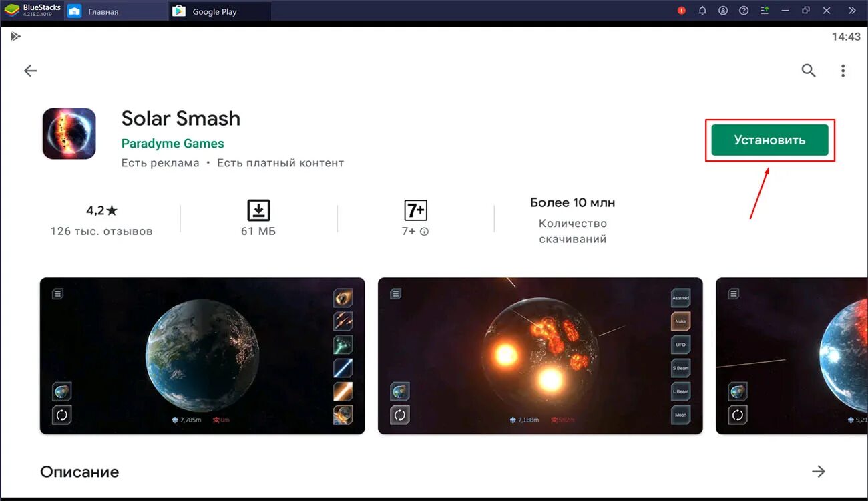Screen dimensions: 868x501
Task: Expand the side toolbar double chevron
Action: [x=852, y=11]
